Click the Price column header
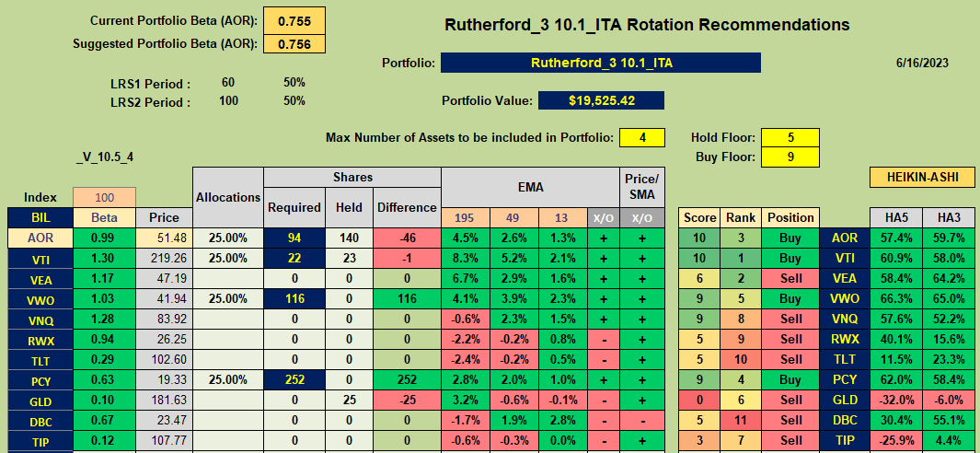The height and width of the screenshot is (453, 980). click(x=164, y=217)
